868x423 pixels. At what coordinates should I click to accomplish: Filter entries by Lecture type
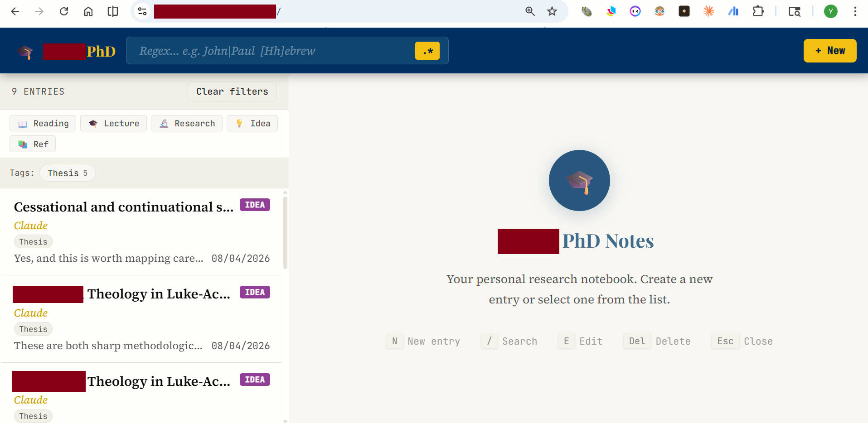coord(113,124)
